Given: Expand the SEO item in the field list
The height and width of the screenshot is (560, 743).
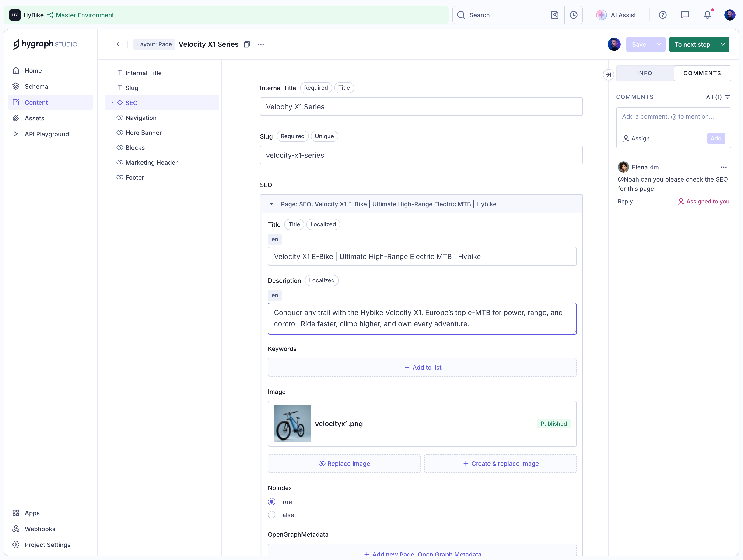Looking at the screenshot, I should point(112,103).
